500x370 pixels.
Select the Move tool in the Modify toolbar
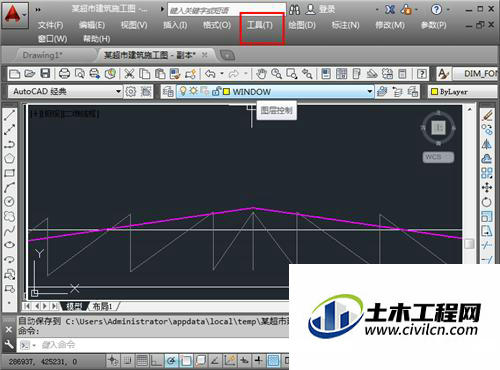click(x=487, y=187)
